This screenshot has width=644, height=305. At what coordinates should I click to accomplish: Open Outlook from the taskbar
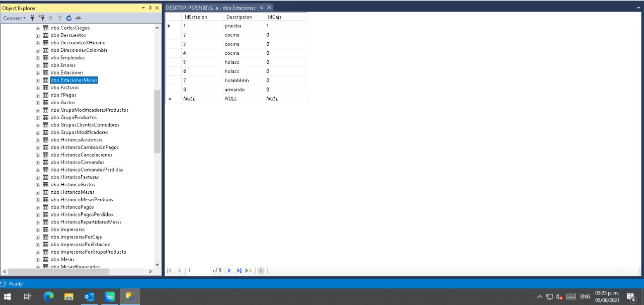click(89, 297)
